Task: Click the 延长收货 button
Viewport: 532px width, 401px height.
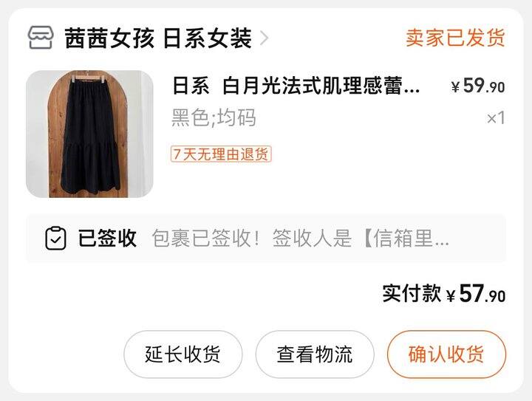Action: click(183, 354)
